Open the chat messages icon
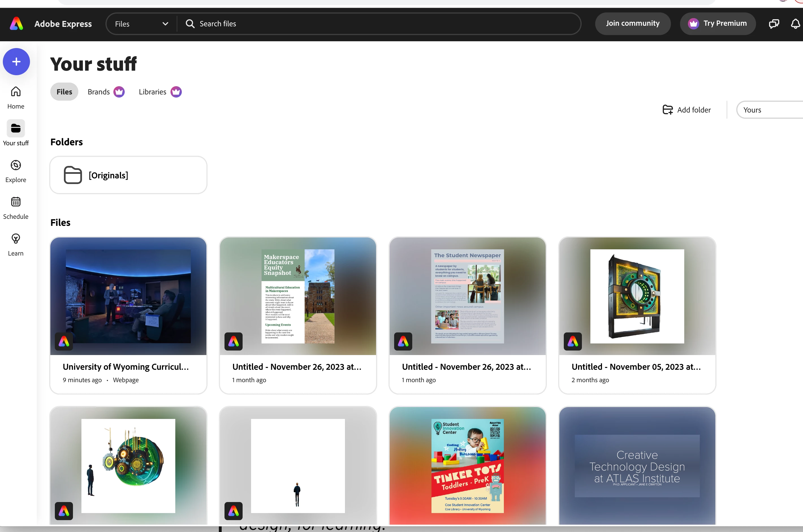The image size is (803, 532). [x=774, y=24]
